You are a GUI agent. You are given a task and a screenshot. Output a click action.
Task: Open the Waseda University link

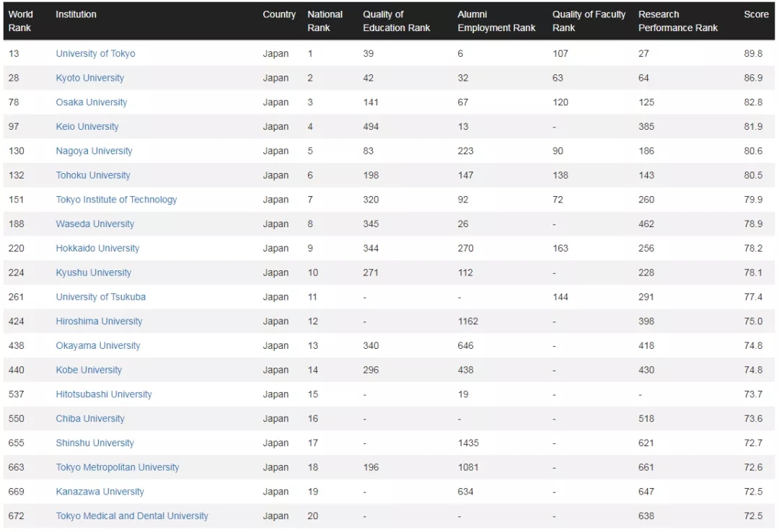(95, 224)
